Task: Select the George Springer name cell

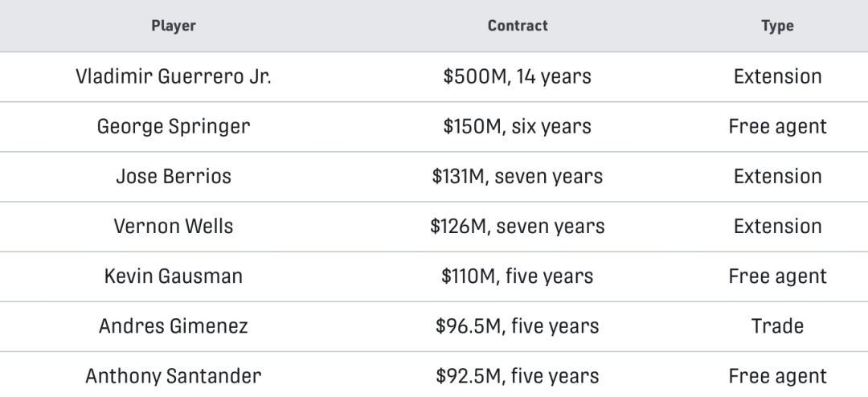Action: (x=174, y=127)
